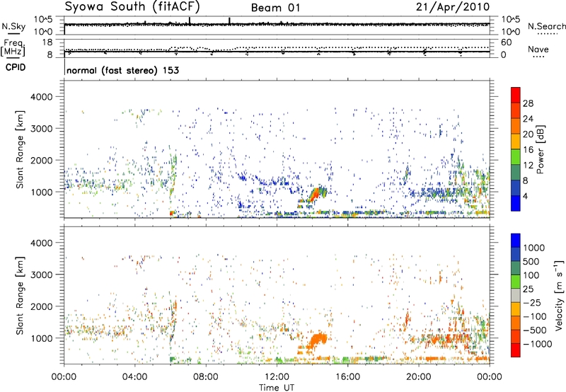Click the blue top of velocity colorbar
The height and width of the screenshot is (392, 566).
516,241
